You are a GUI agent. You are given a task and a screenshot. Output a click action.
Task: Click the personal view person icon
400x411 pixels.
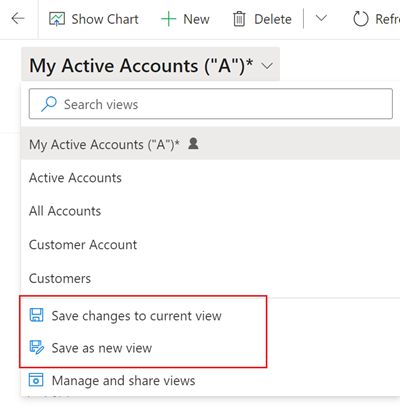[x=193, y=144]
